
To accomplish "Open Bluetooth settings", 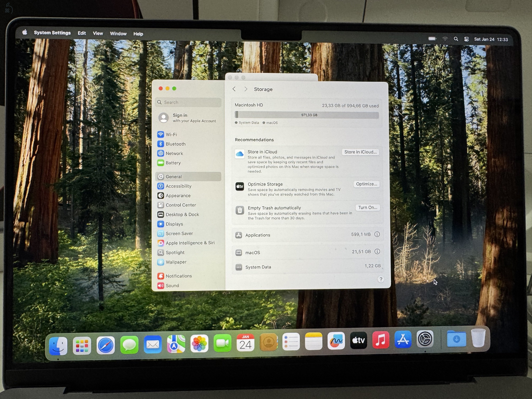I will pyautogui.click(x=175, y=144).
